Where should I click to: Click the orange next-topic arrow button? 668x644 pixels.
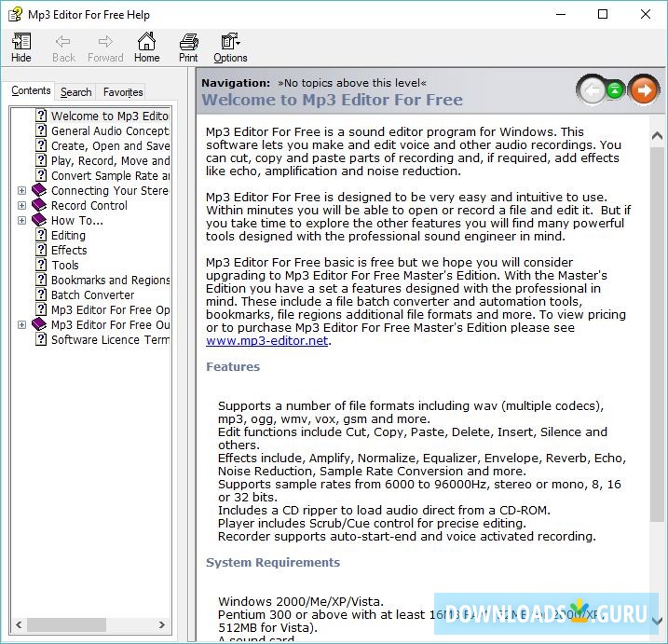[x=644, y=89]
